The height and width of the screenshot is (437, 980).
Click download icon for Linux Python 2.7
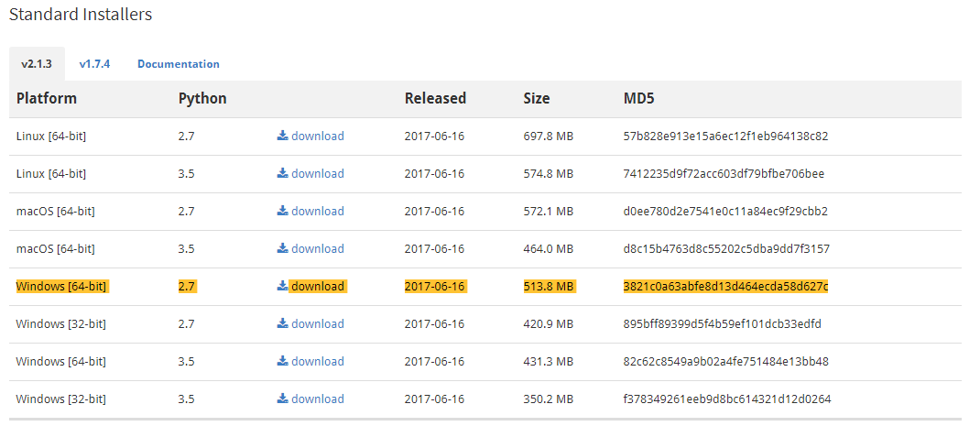click(x=282, y=136)
